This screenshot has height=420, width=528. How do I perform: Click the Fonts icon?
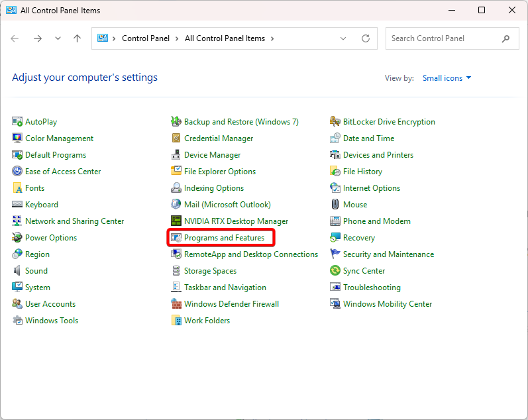pyautogui.click(x=17, y=187)
